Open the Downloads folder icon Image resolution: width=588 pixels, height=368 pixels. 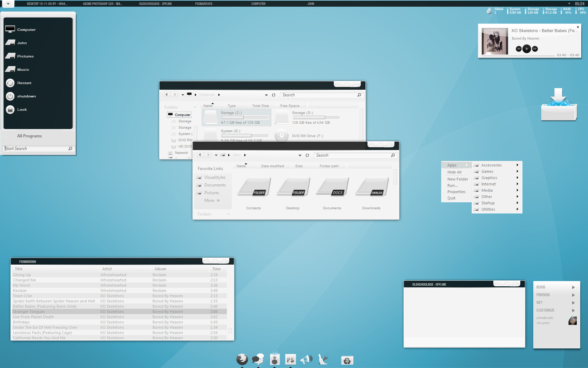click(x=372, y=186)
